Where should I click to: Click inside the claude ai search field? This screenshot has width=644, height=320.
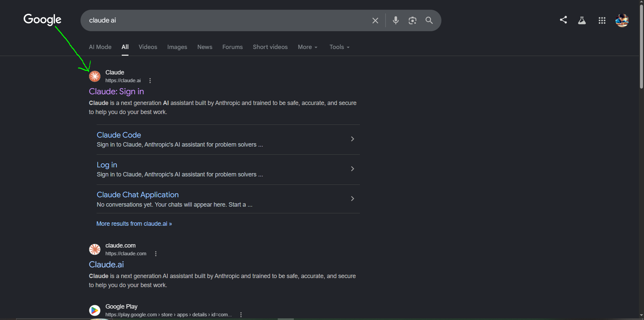[225, 20]
